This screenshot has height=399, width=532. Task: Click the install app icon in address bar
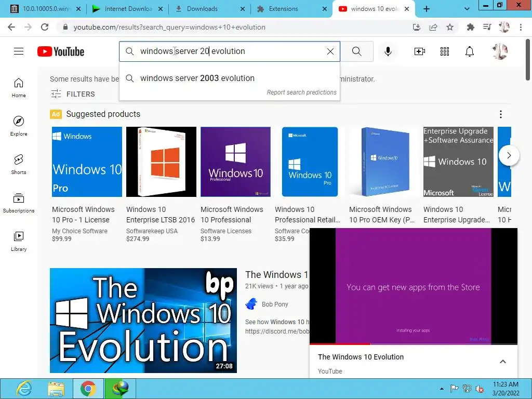[x=417, y=27]
